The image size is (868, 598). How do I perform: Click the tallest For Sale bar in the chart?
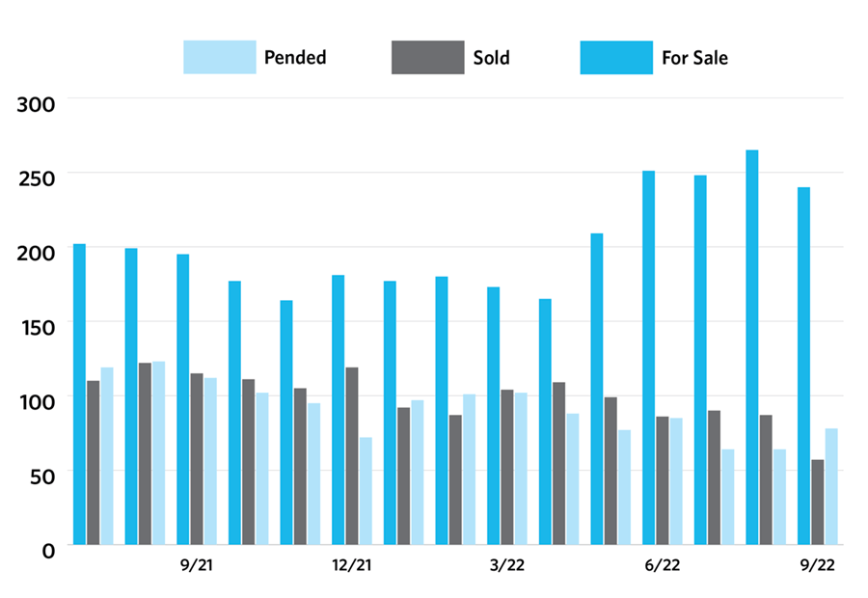click(752, 347)
